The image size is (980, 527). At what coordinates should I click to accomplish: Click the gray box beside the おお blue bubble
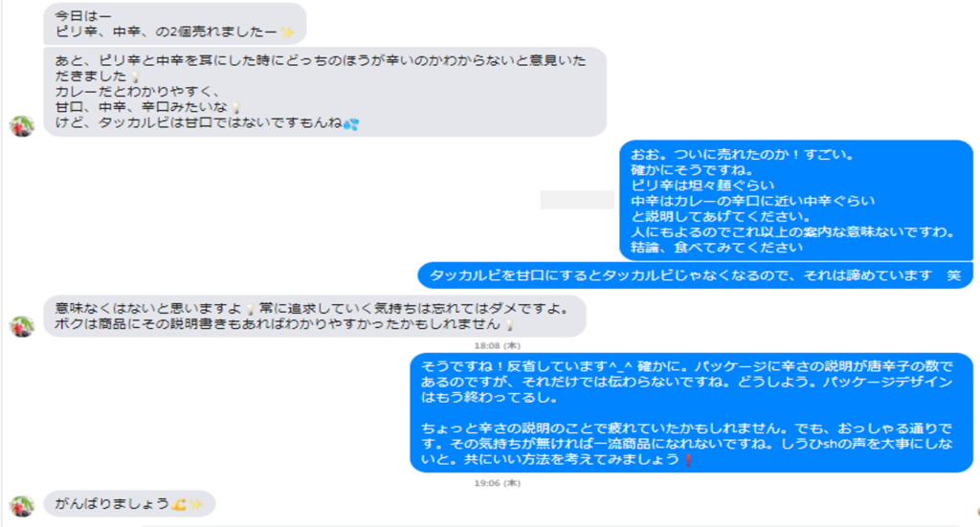pos(577,200)
